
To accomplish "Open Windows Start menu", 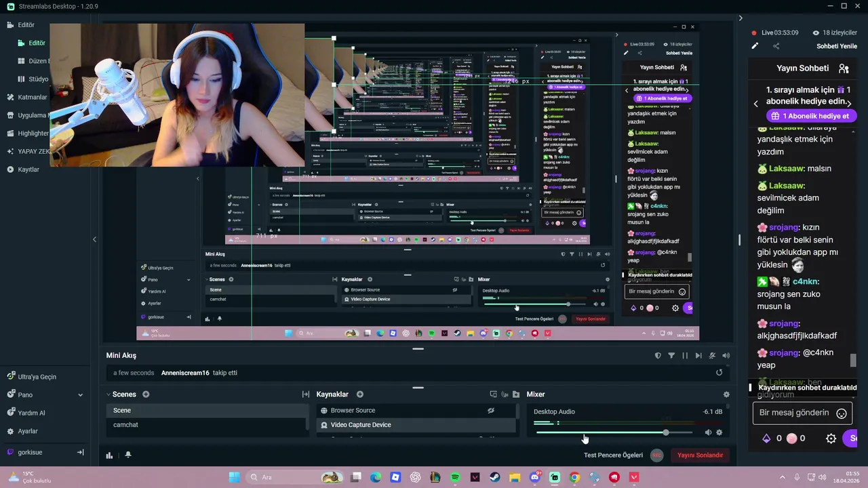I will coord(234,477).
